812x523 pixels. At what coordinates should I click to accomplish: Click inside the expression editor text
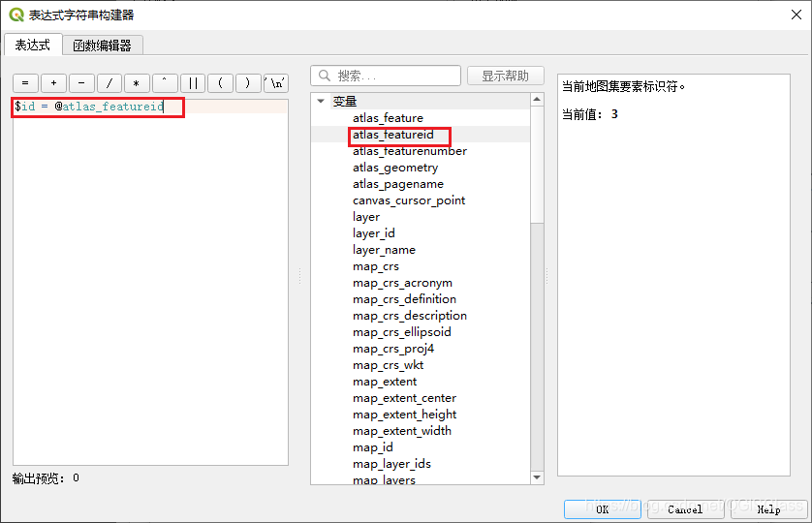89,107
